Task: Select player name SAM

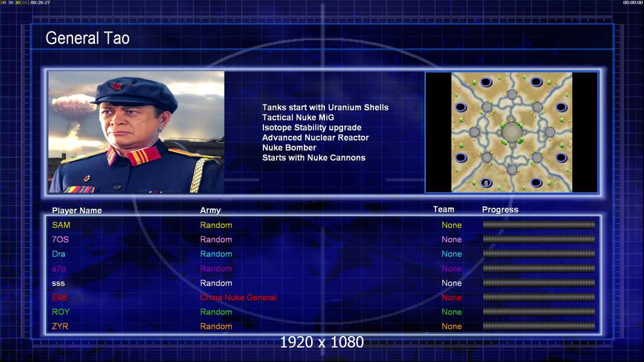Action: (61, 225)
